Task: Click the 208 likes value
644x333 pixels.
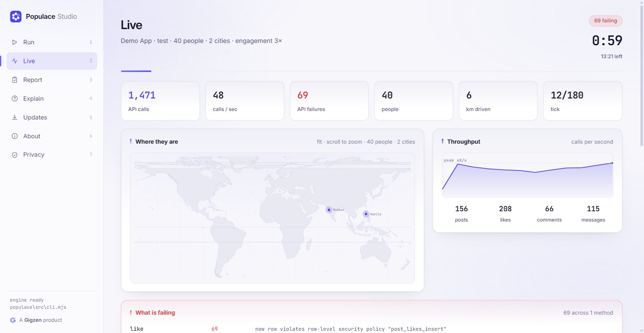Action: [505, 209]
